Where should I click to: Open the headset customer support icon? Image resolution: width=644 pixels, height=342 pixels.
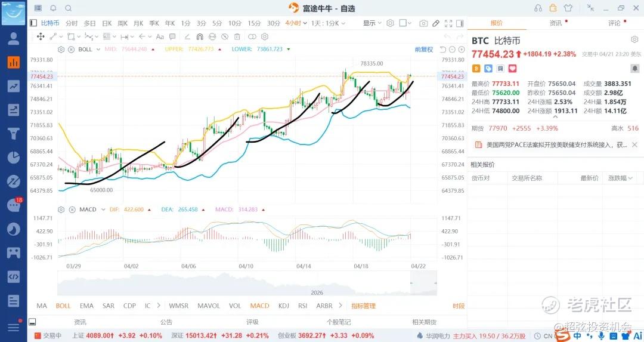pyautogui.click(x=538, y=8)
